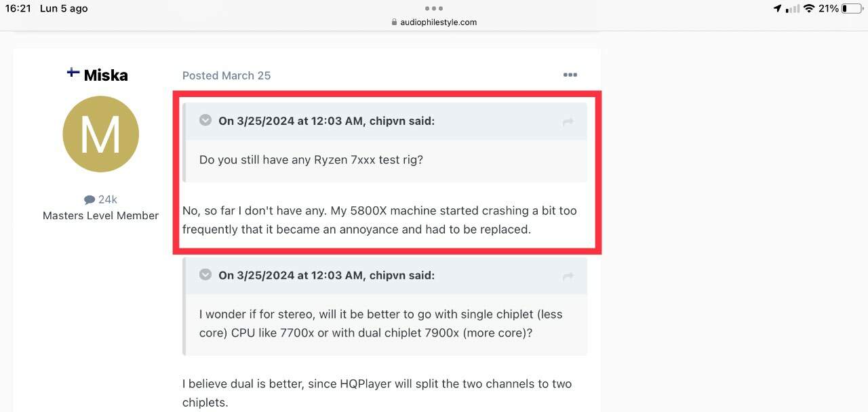Click text 'Do you still have any Ryzen 7xxx test rig?'
The width and height of the screenshot is (868, 412).
[311, 160]
